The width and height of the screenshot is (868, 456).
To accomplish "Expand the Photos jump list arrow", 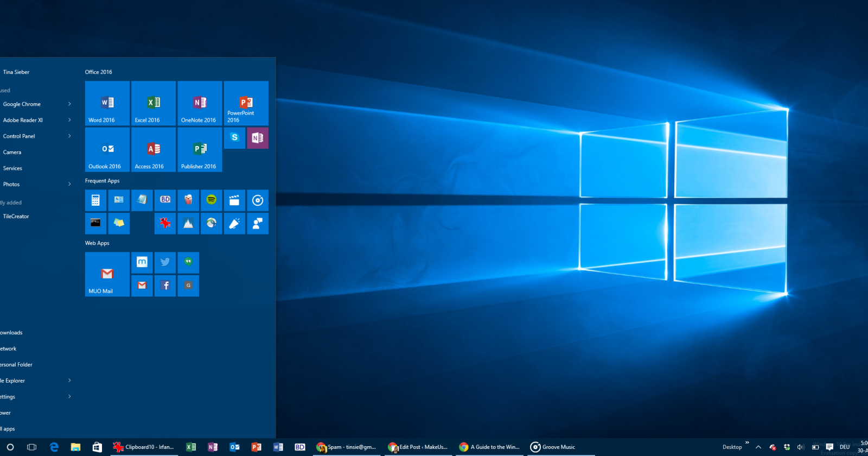I will tap(69, 184).
